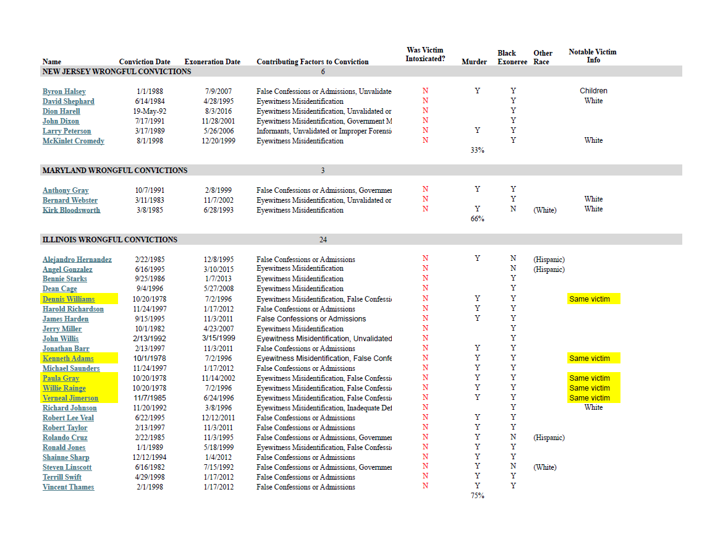The height and width of the screenshot is (560, 728).
Task: Open the Vincent Thames link
Action: [x=68, y=487]
